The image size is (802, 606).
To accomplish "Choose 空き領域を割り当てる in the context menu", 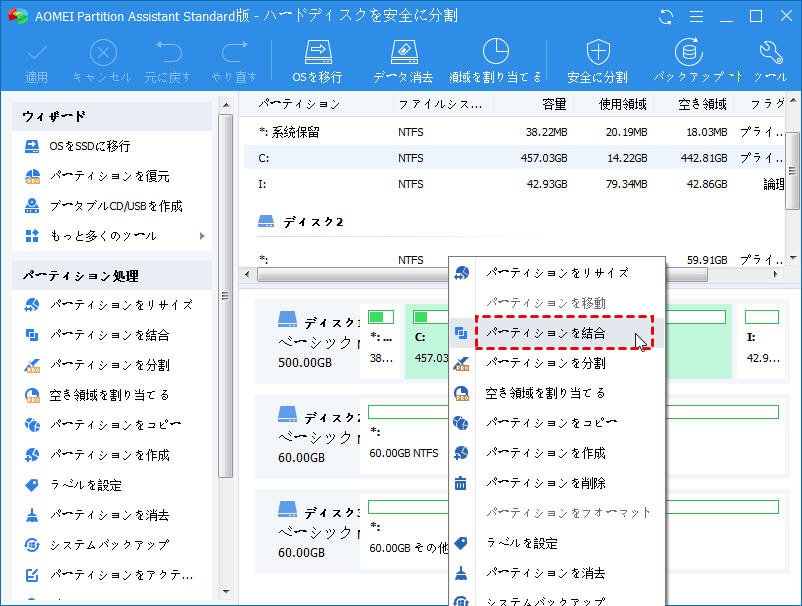I will click(558, 393).
